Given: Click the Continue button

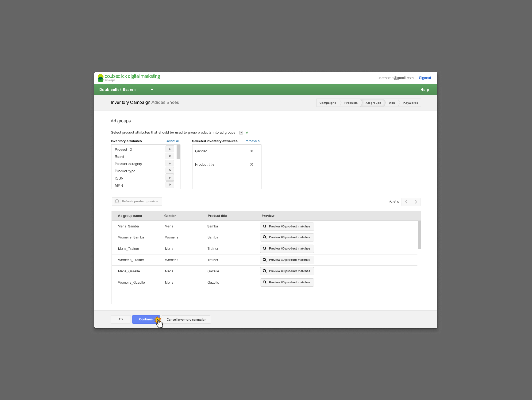Looking at the screenshot, I should pos(146,319).
